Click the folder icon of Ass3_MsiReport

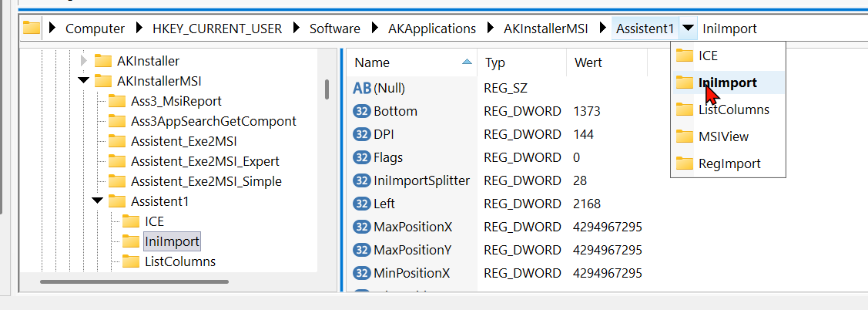(x=117, y=101)
